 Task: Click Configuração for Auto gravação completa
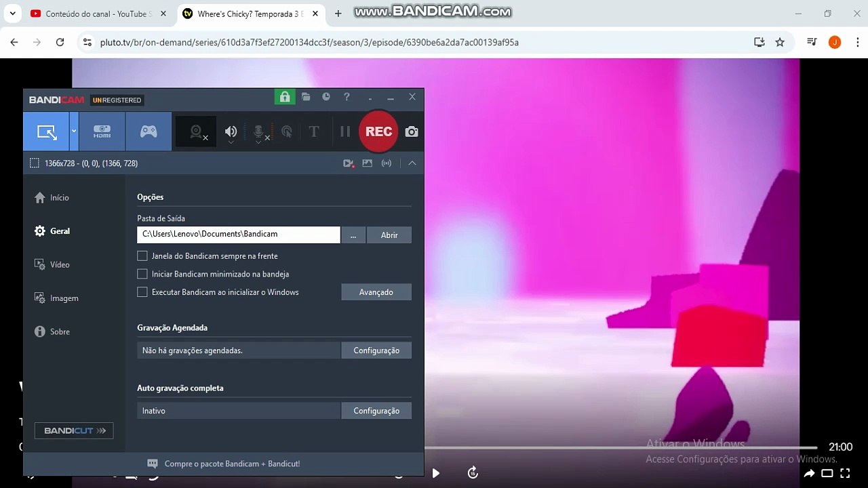pyautogui.click(x=376, y=411)
